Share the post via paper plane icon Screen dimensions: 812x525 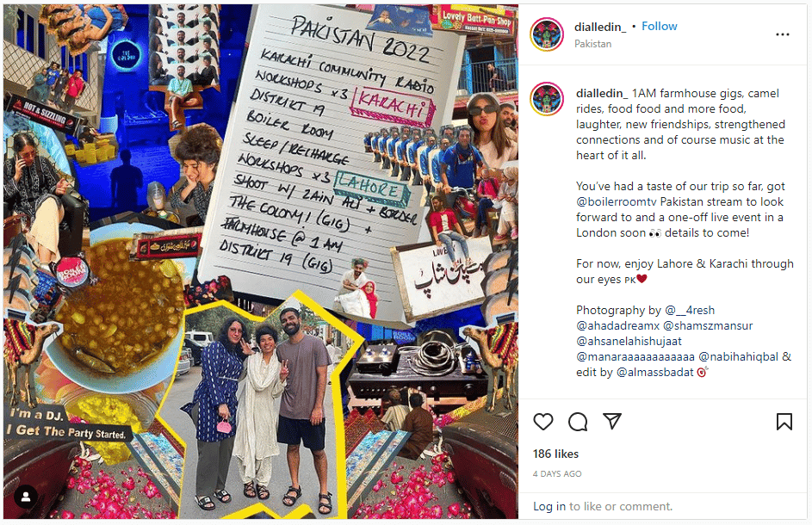(612, 422)
